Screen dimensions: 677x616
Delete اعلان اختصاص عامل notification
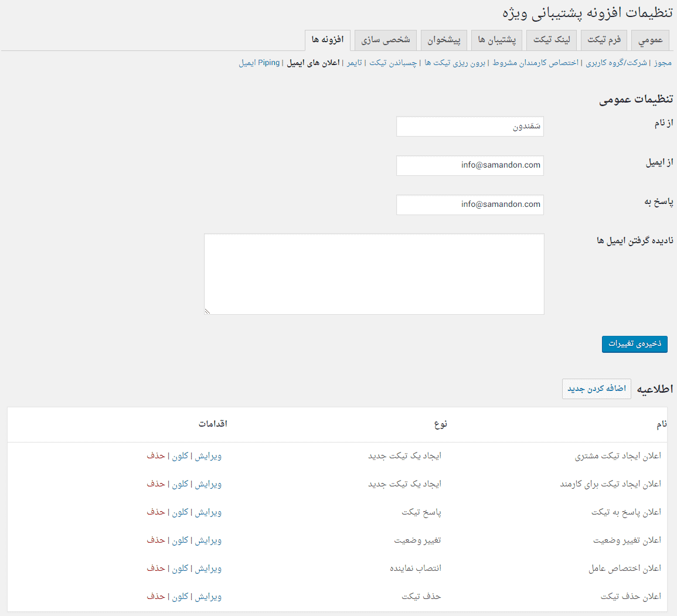(156, 569)
